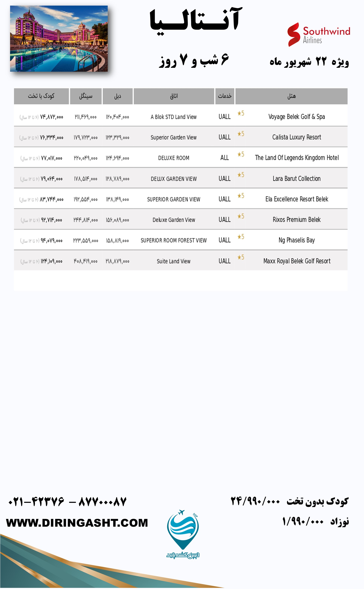This screenshot has height=589, width=364.
Task: Click the star icon next to Ng Phaselis Bay
Action: pos(240,237)
